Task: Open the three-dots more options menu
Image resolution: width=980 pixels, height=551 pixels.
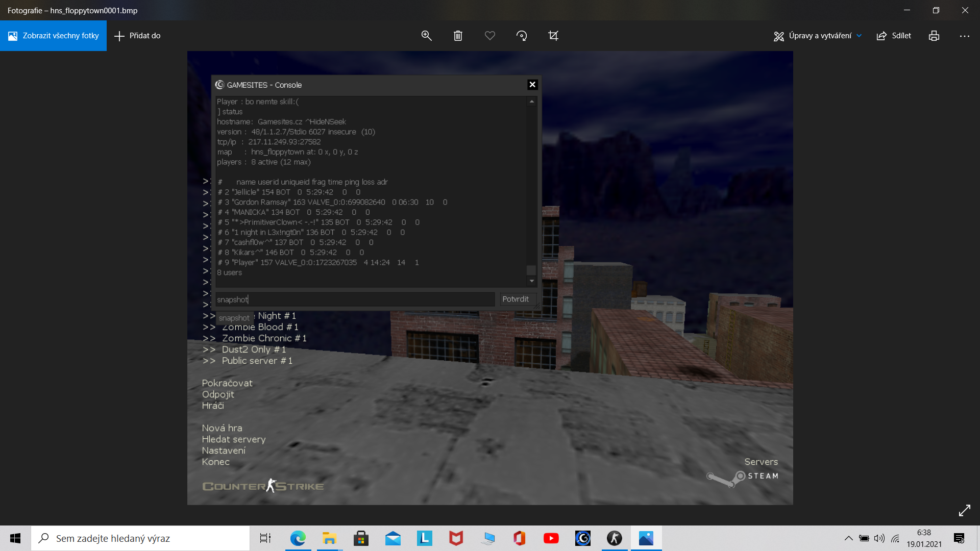Action: (x=964, y=36)
